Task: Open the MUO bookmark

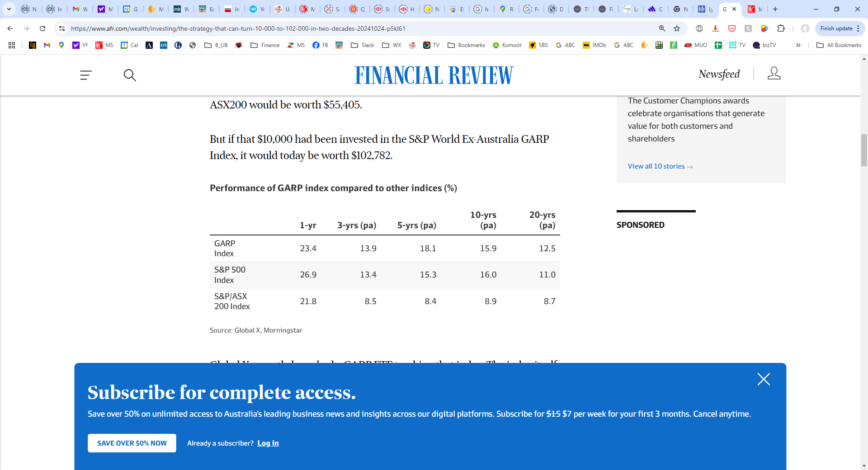Action: (696, 45)
